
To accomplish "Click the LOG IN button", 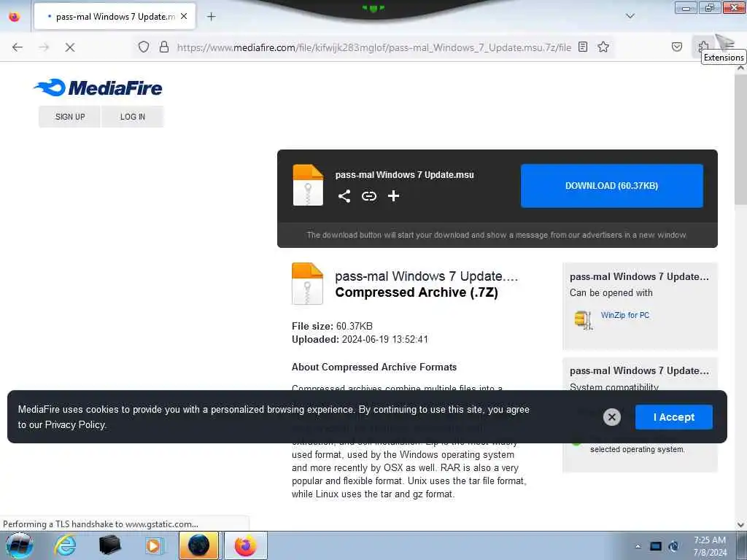I will point(133,117).
